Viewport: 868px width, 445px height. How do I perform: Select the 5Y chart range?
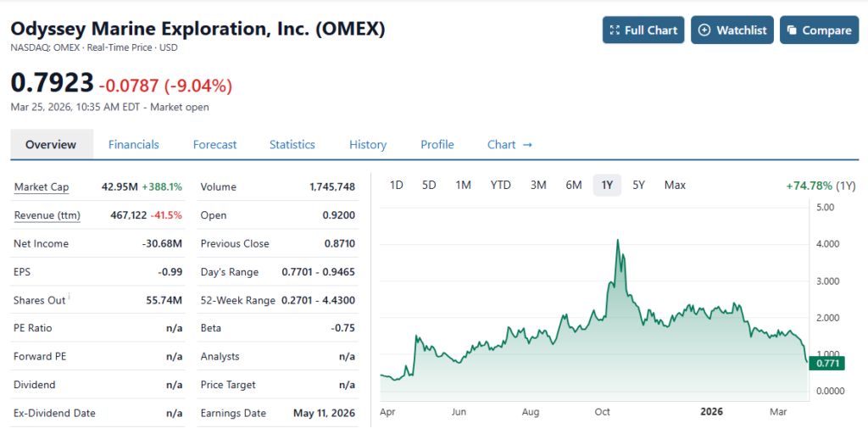[x=638, y=185]
